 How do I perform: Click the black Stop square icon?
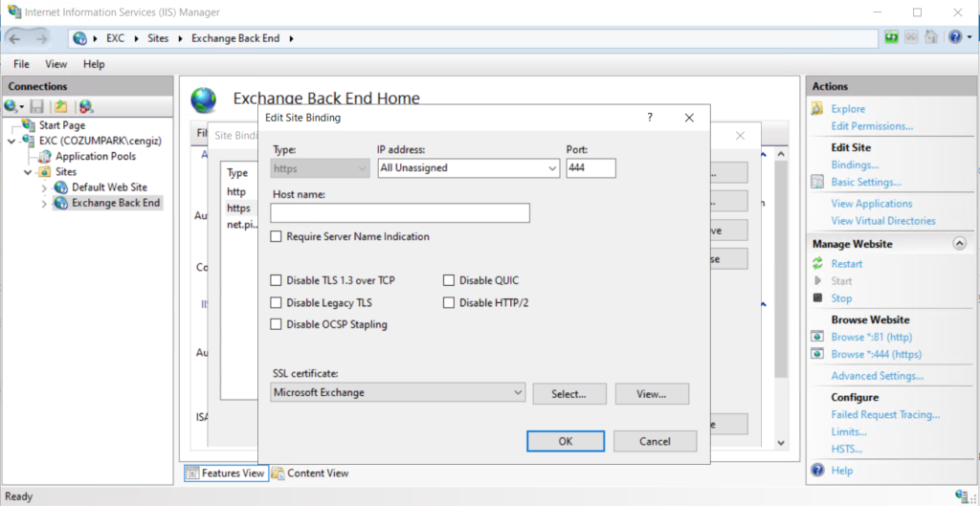coord(817,298)
